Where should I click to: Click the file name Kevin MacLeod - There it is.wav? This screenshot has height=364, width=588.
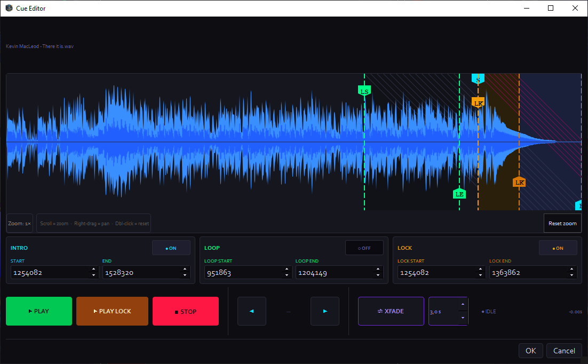coord(39,46)
